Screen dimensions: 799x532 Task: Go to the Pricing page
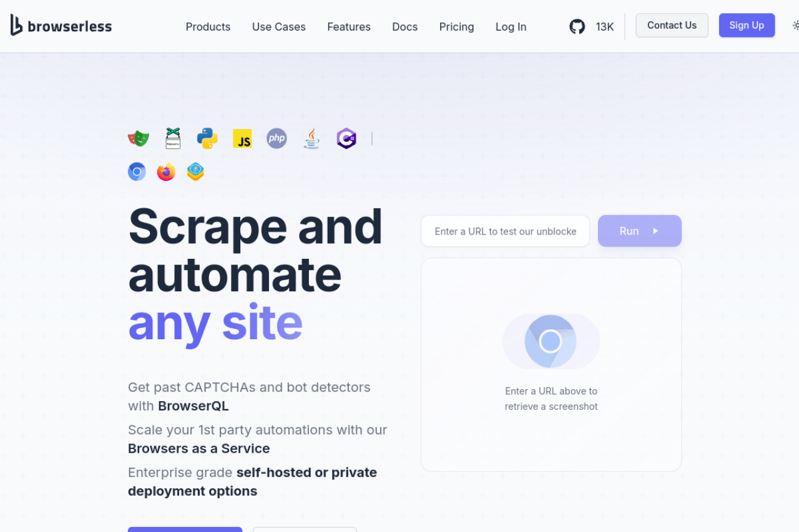pos(456,27)
